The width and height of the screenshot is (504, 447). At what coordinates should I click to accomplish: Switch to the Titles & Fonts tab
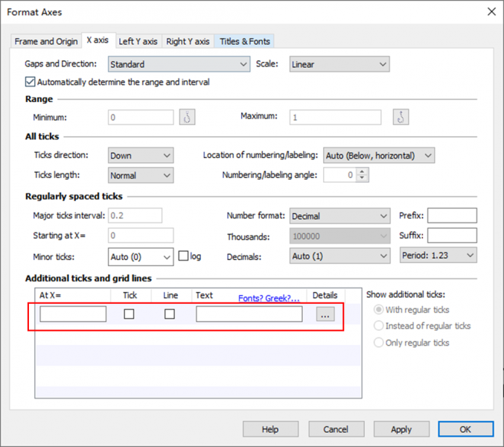tap(245, 42)
